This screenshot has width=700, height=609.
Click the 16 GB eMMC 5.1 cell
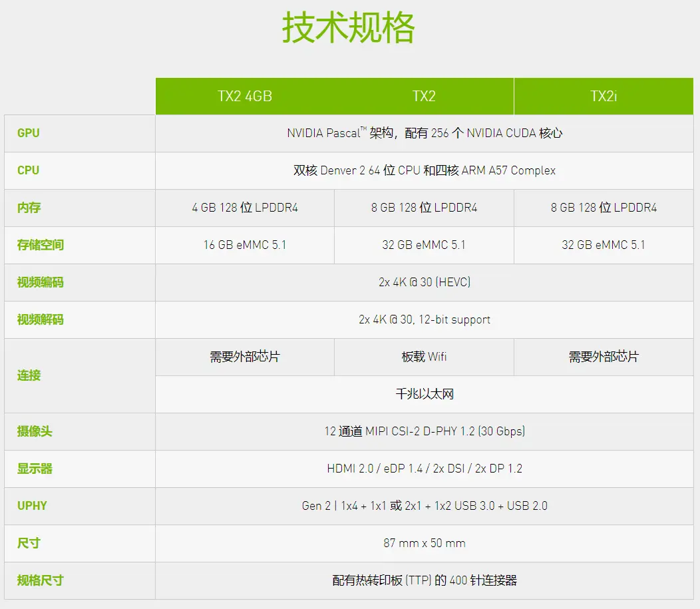tap(244, 245)
